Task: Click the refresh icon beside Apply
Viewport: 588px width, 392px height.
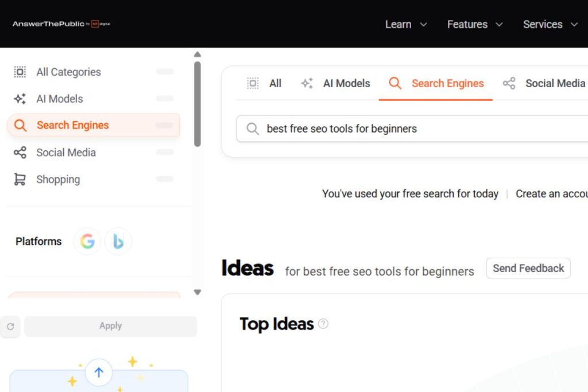Action: pos(10,326)
